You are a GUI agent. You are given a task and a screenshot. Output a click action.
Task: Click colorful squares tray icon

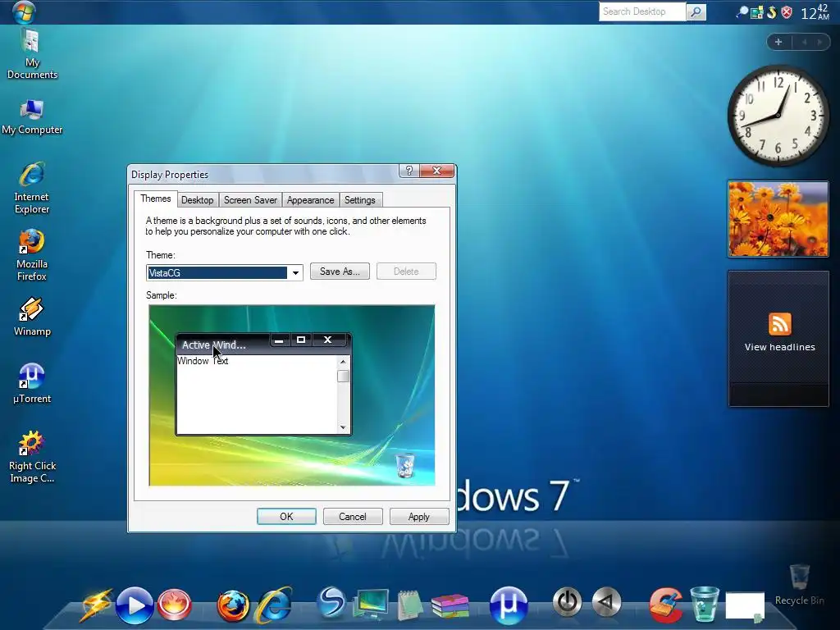(756, 12)
